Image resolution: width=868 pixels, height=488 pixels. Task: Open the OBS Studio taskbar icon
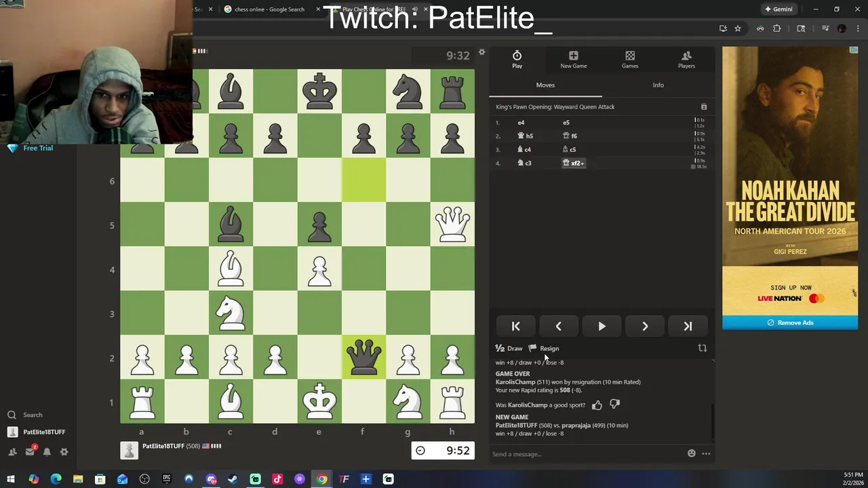[x=144, y=479]
